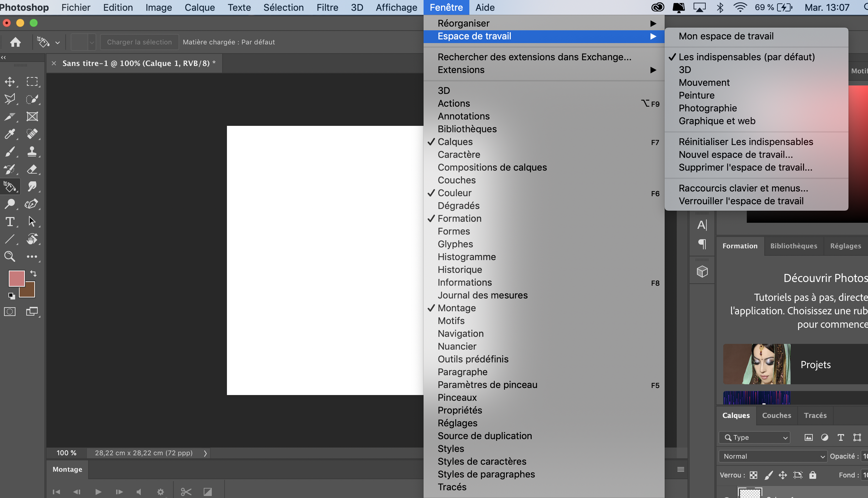
Task: Click the Home icon in options bar
Action: pos(15,42)
